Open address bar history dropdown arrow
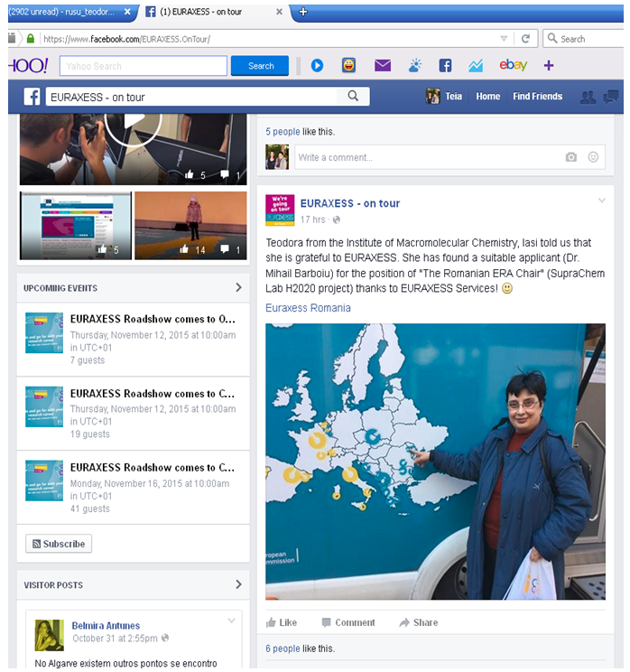This screenshot has height=672, width=630. [x=504, y=39]
